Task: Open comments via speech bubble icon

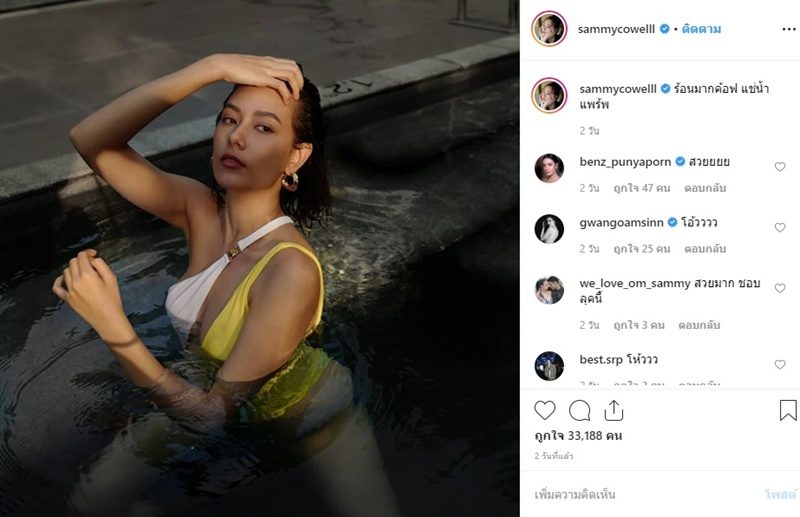Action: pyautogui.click(x=580, y=410)
